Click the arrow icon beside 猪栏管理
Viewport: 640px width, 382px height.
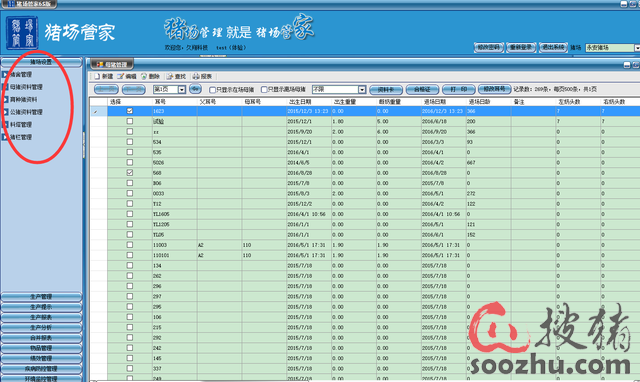(5, 137)
